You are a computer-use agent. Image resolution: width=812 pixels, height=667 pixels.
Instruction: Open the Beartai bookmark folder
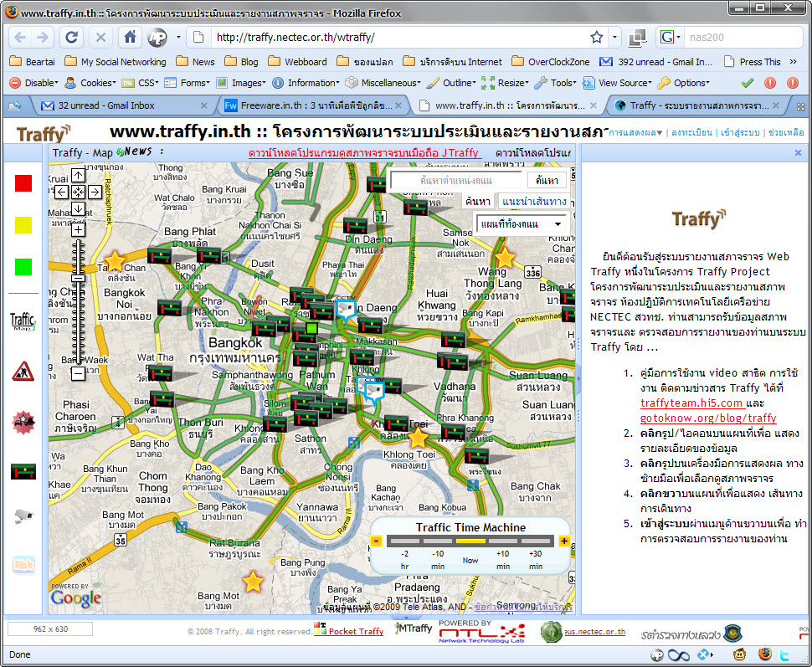32,62
